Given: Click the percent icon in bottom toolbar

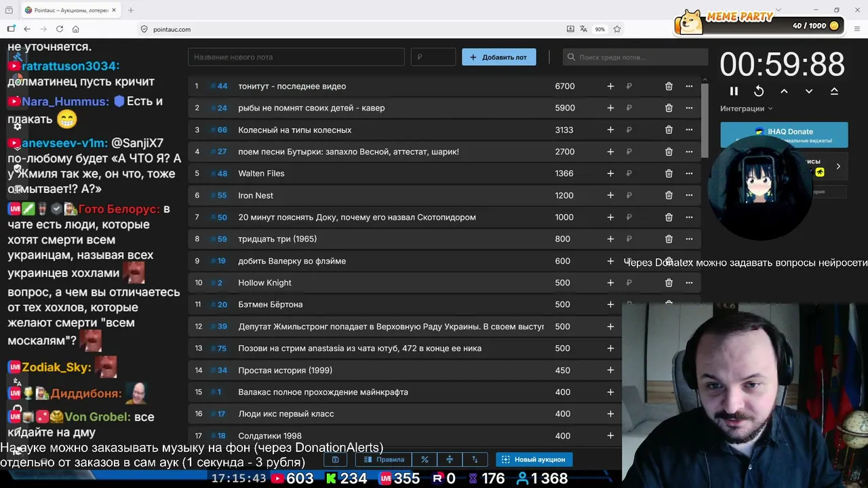Looking at the screenshot, I should click(x=425, y=460).
